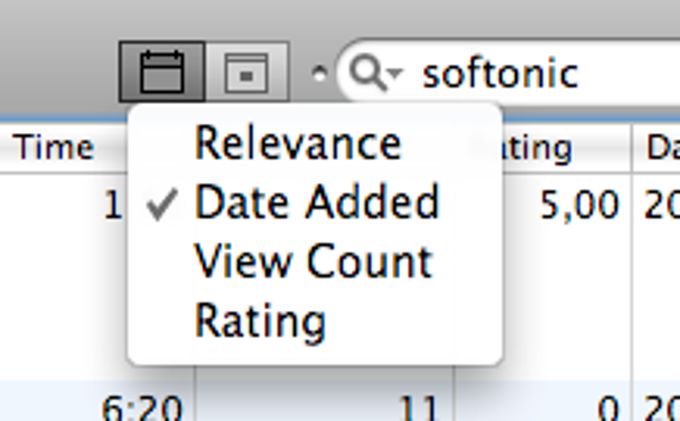Viewport: 680px width, 421px height.
Task: Sort results by View Count
Action: [313, 262]
